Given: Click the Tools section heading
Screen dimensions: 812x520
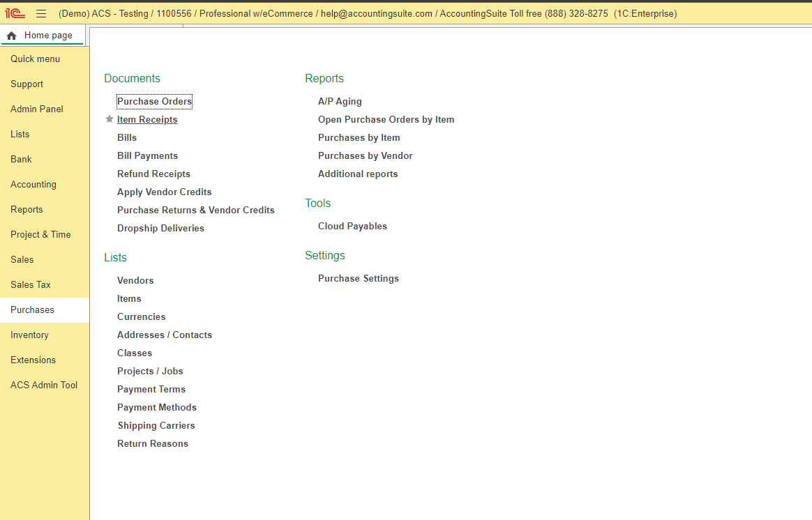Looking at the screenshot, I should 318,203.
